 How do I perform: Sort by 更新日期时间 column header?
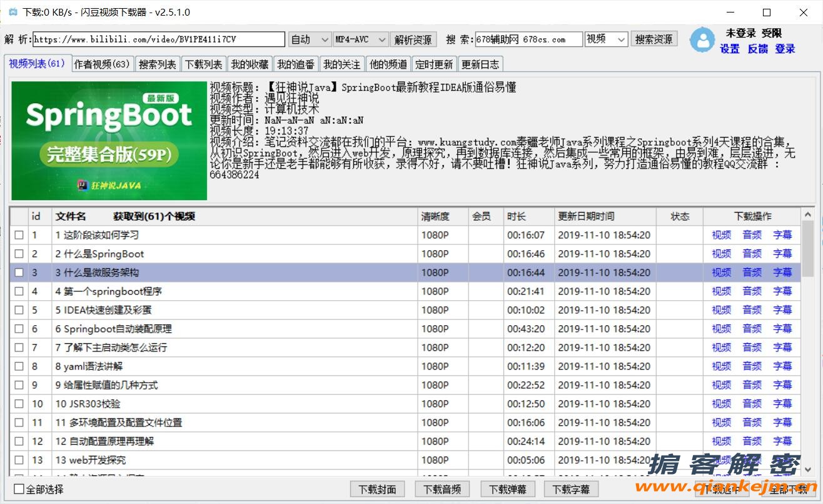point(605,216)
